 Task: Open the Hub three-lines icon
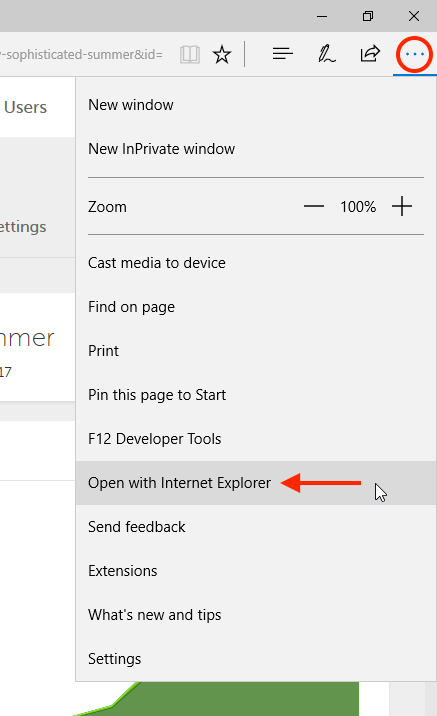283,54
